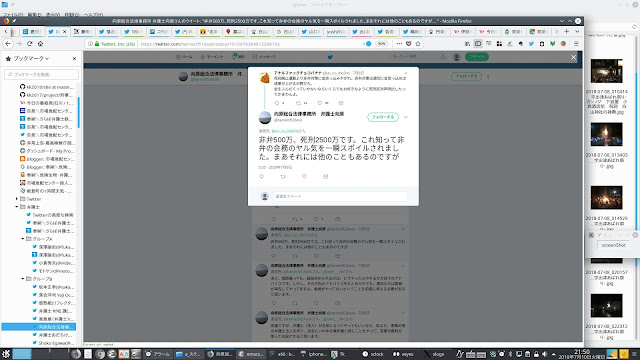Click the フォローする button in the popup
The height and width of the screenshot is (360, 640).
[x=383, y=117]
